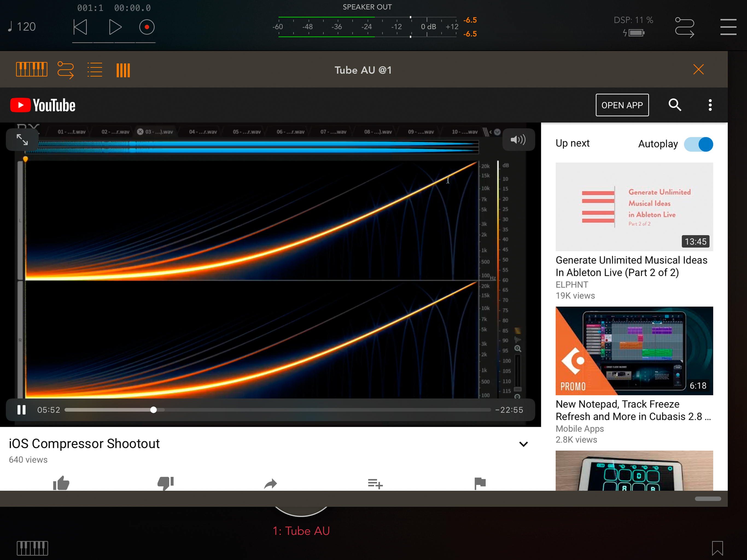This screenshot has width=747, height=560.
Task: Toggle the Autoplay switch off
Action: [698, 144]
